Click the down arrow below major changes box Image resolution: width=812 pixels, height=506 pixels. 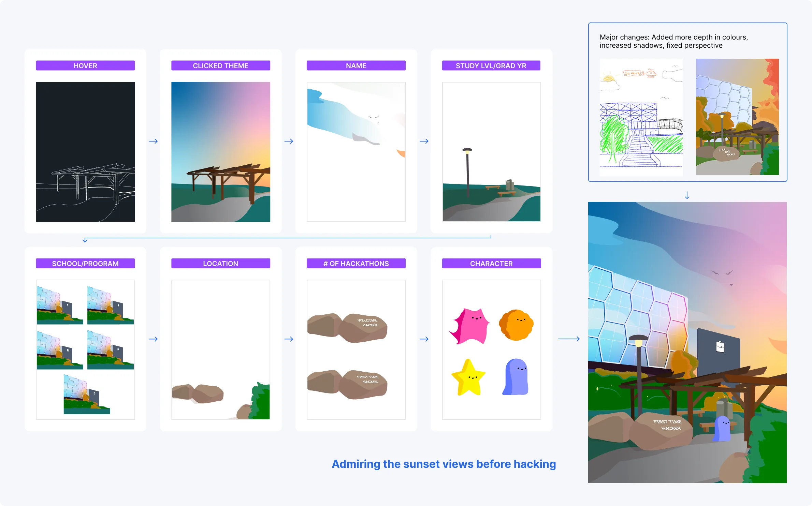[x=687, y=195]
